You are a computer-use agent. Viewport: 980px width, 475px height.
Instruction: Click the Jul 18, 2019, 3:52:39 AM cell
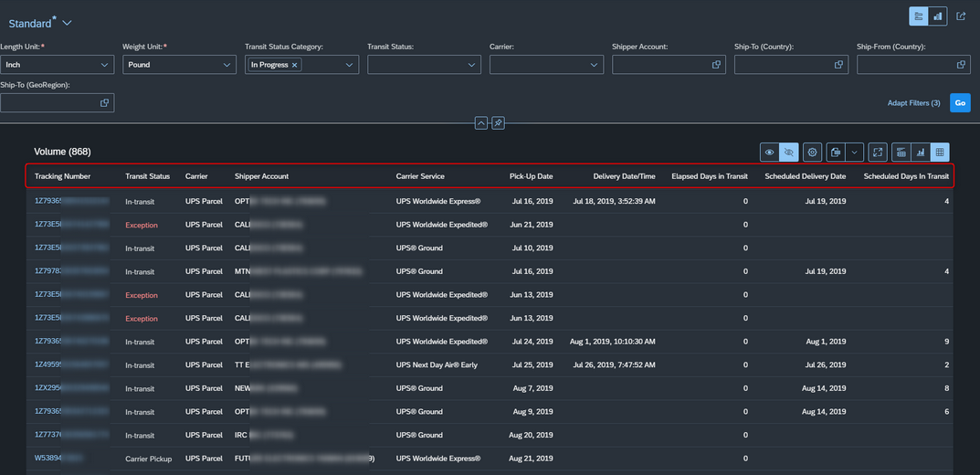615,201
